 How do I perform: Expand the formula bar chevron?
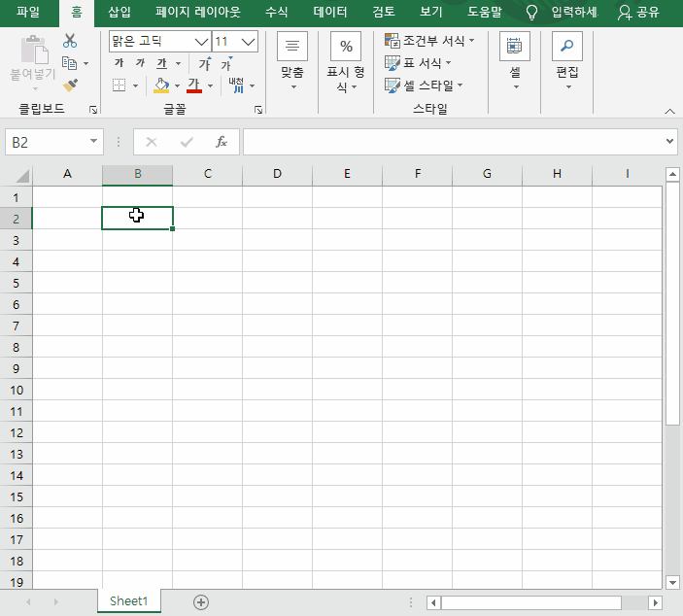coord(670,141)
